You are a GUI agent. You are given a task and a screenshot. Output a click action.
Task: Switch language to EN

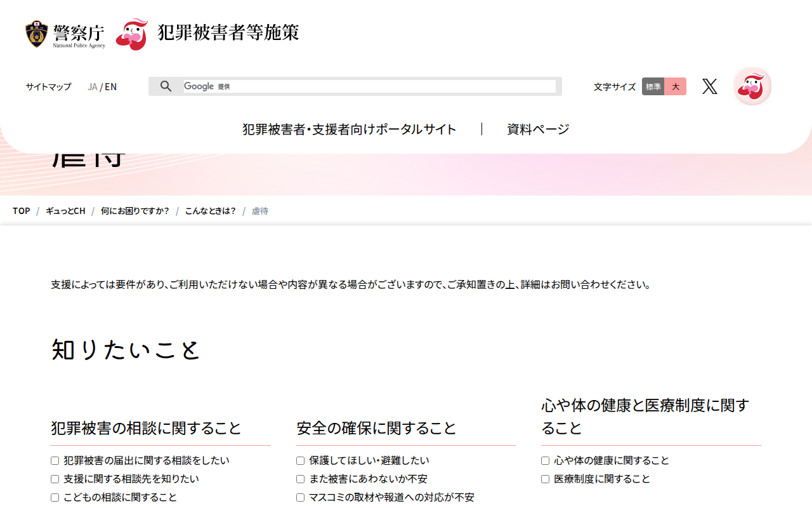click(x=111, y=86)
